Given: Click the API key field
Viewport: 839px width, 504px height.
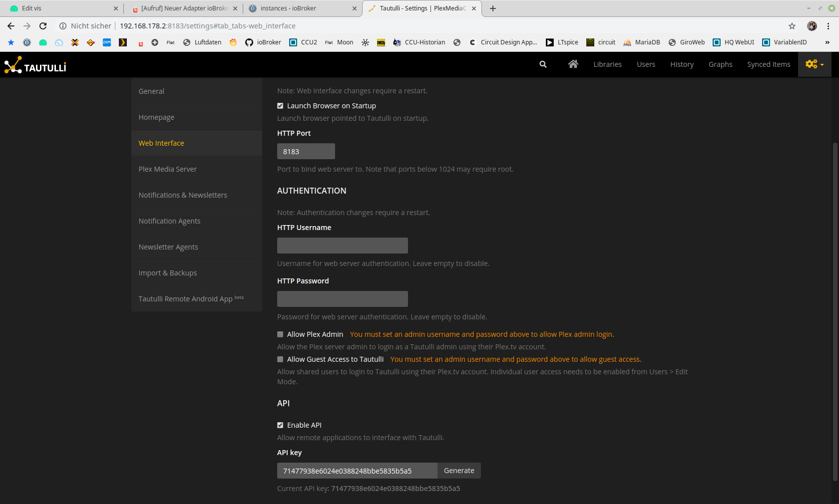Looking at the screenshot, I should (x=357, y=471).
